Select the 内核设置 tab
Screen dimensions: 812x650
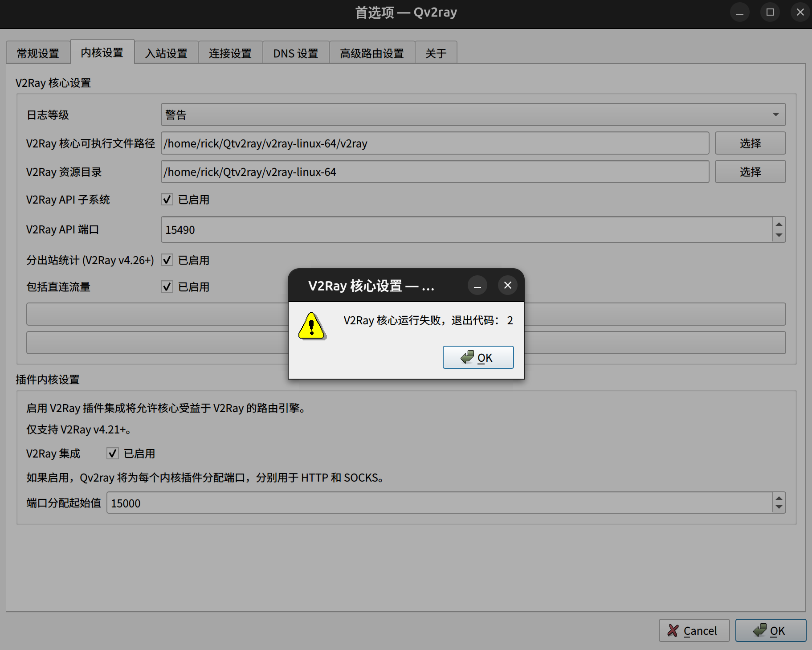point(102,52)
